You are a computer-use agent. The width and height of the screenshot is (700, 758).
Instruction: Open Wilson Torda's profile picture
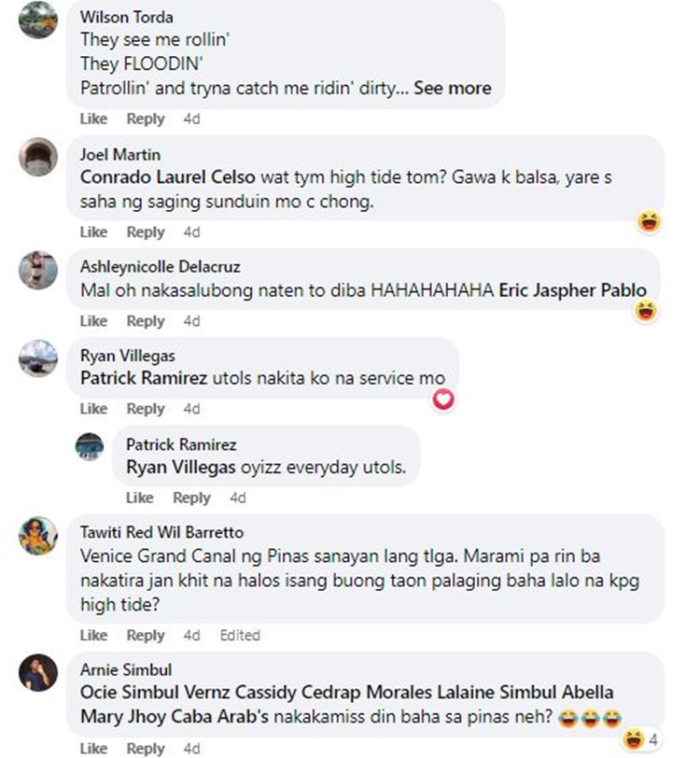38,20
